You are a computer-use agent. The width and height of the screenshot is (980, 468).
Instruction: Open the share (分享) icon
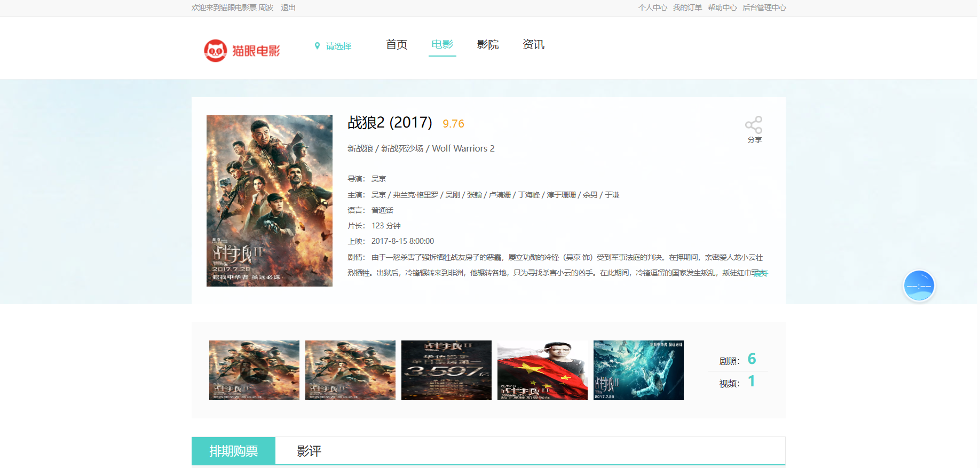tap(754, 125)
